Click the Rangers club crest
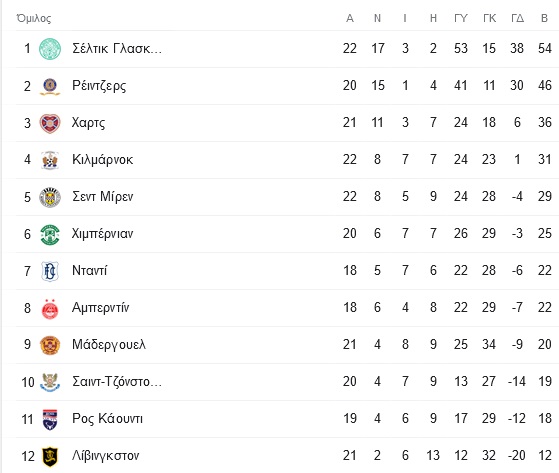Viewport: 559px width, 473px height. (x=50, y=86)
